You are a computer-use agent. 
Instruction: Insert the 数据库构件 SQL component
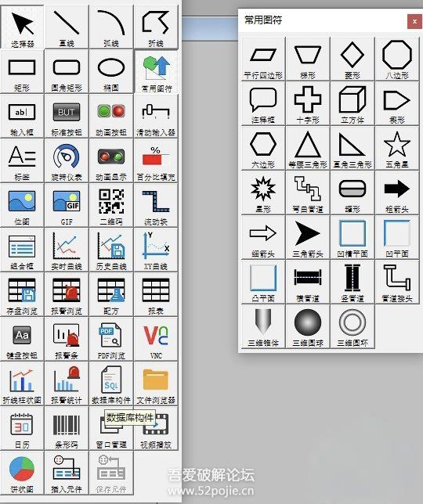click(x=111, y=383)
